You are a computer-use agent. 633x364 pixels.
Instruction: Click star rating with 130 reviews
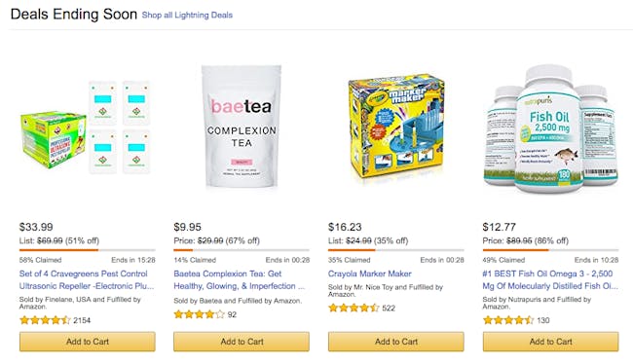(508, 320)
